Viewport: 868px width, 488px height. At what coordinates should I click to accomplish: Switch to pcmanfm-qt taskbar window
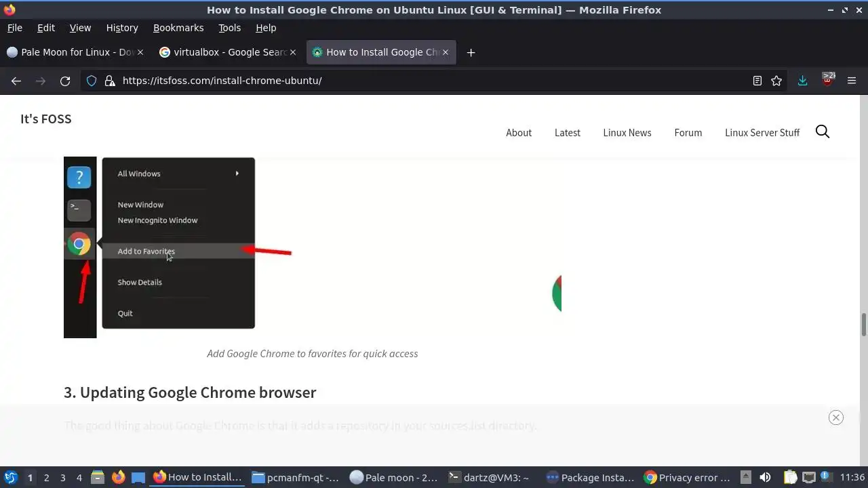pyautogui.click(x=296, y=478)
